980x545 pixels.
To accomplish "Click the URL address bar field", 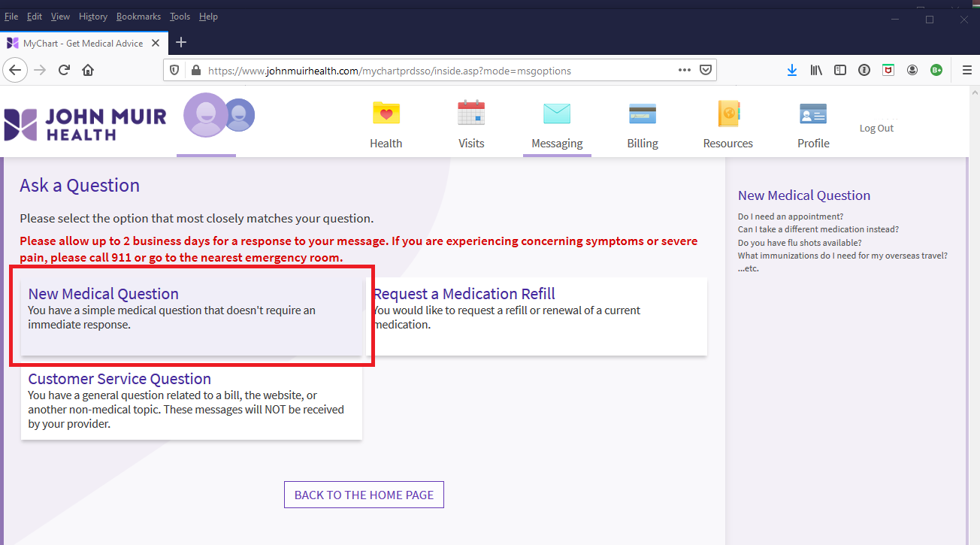I will [436, 71].
